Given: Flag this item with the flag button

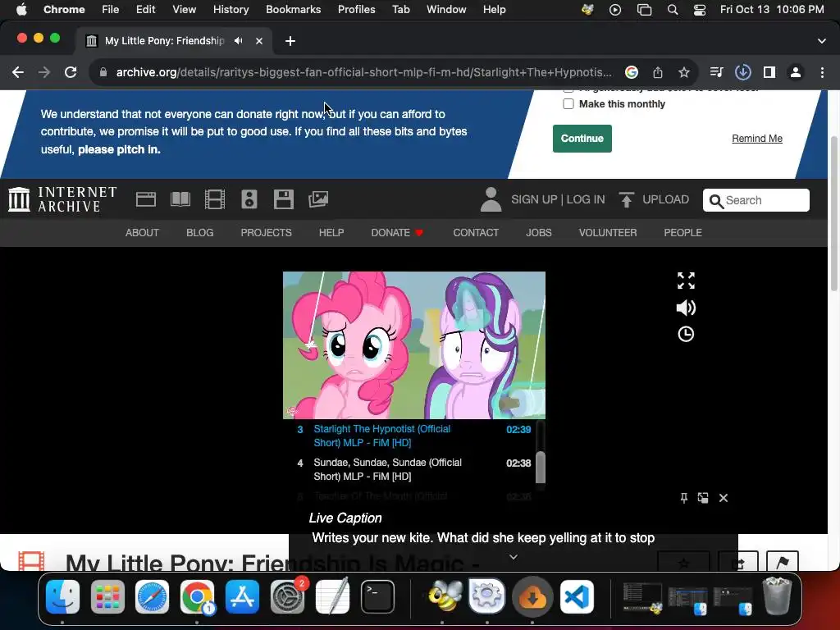Looking at the screenshot, I should 782,561.
